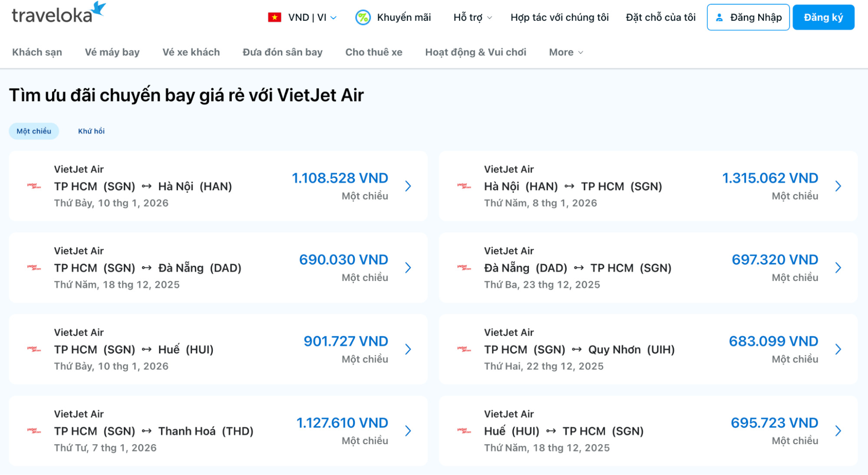Click arrow on SGN to Đà Nẵng card
868x475 pixels.
(x=408, y=268)
